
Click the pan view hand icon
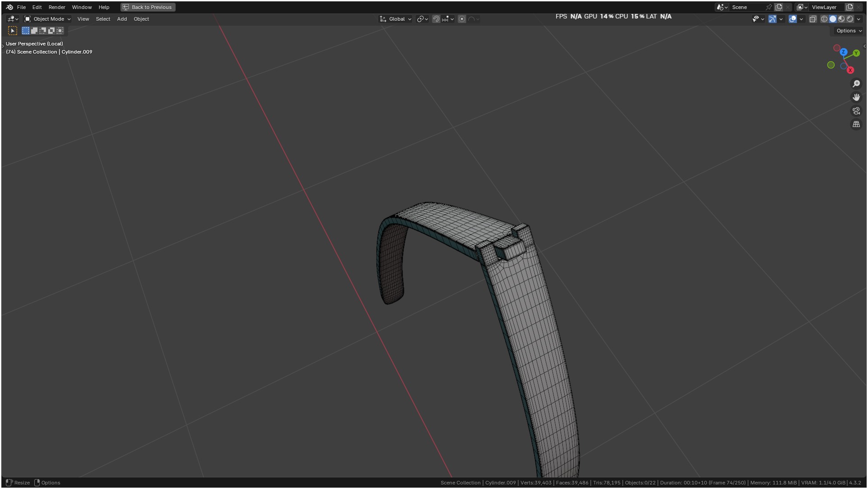pos(856,97)
